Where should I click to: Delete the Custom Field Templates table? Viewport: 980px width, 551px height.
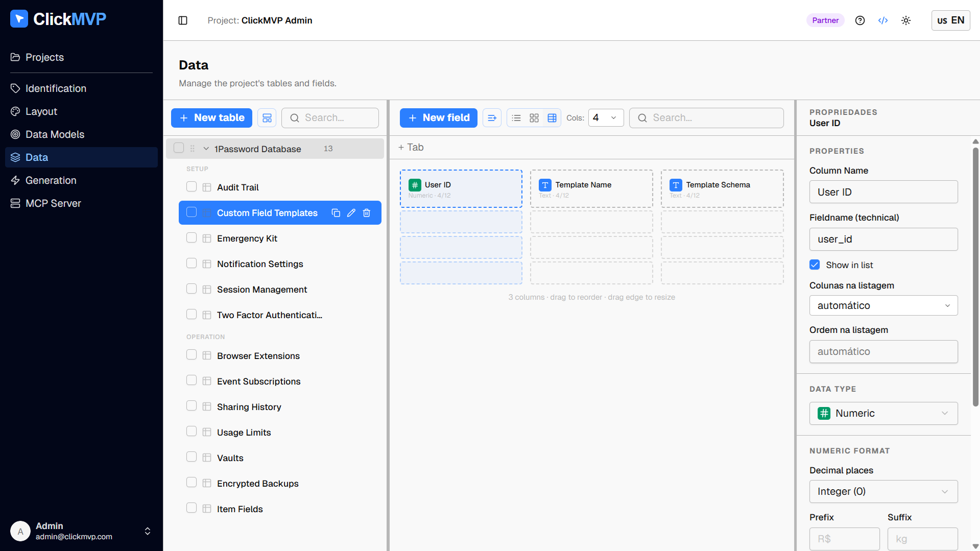[x=367, y=213]
